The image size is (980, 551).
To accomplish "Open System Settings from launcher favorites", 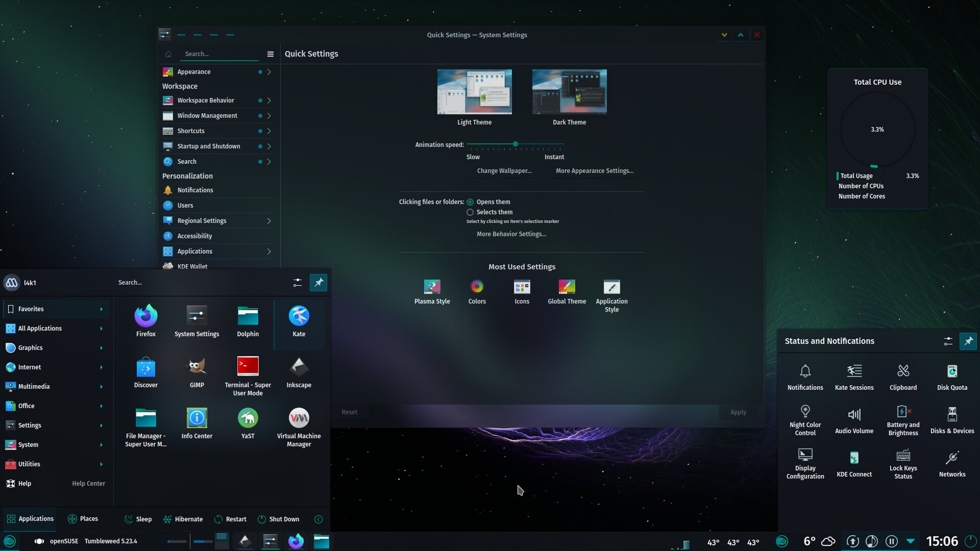I will point(197,321).
